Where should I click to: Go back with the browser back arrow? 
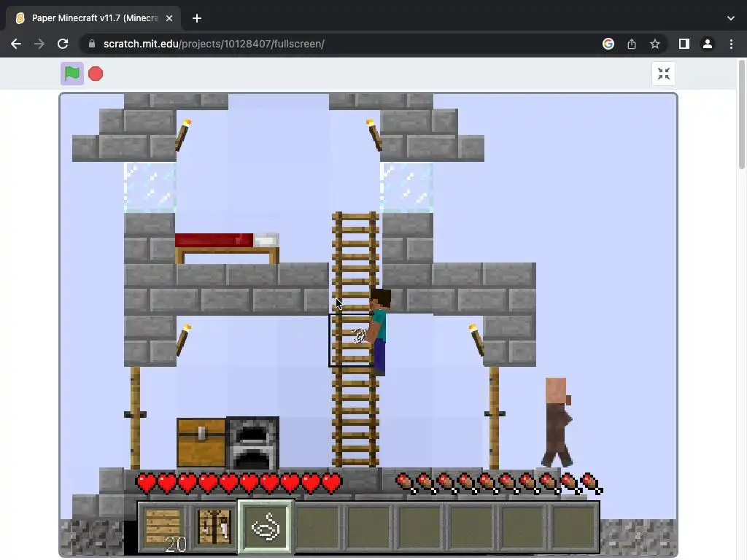pos(16,44)
